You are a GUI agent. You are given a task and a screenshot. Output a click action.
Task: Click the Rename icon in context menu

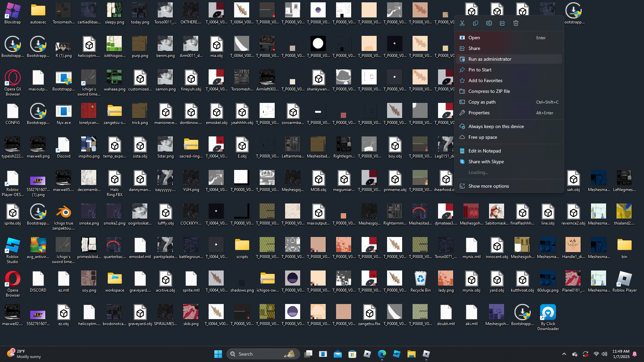pos(489,23)
